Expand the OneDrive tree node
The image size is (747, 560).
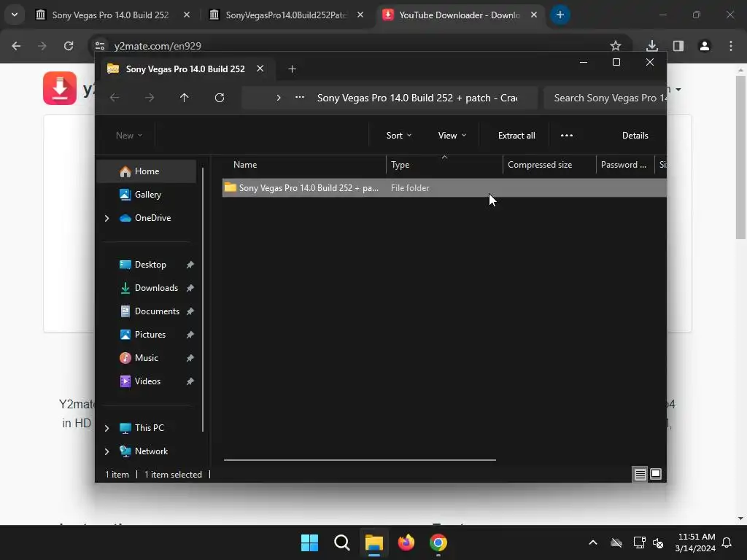coord(107,218)
